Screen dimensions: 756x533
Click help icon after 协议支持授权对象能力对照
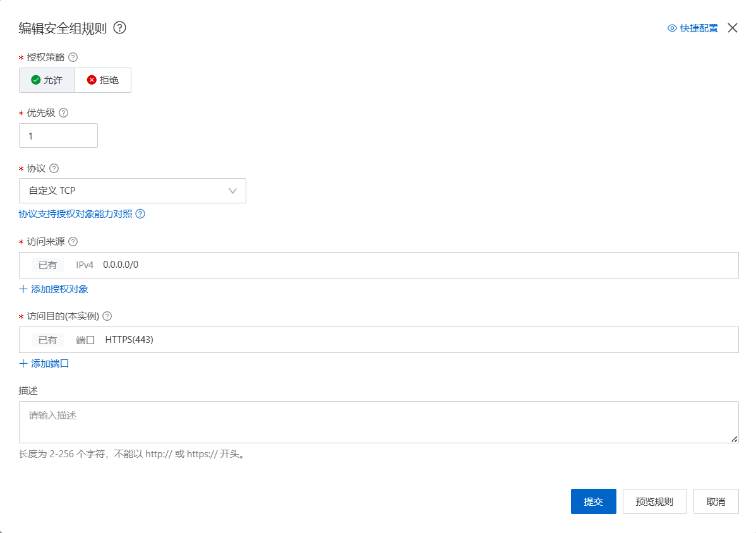(x=140, y=214)
